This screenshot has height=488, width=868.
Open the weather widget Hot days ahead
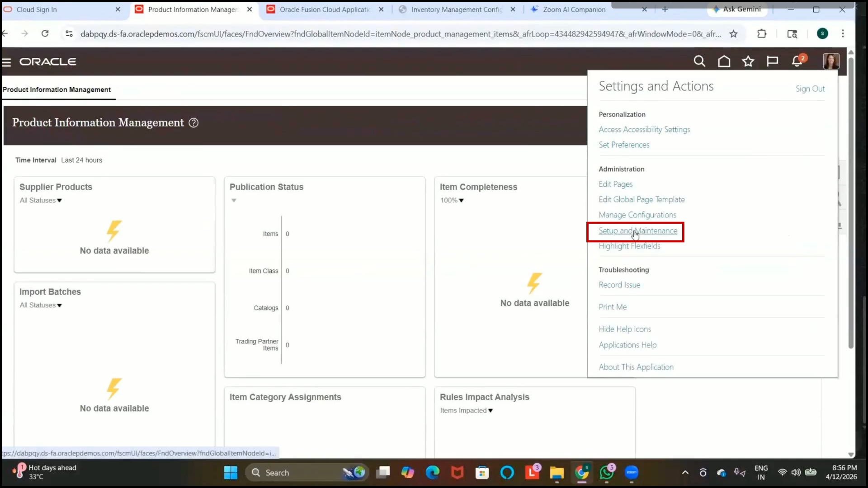44,472
